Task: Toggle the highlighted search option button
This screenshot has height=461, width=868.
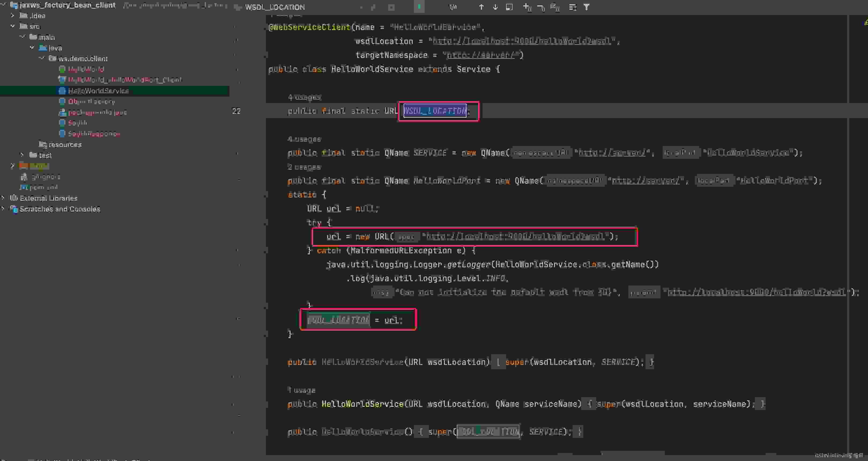Action: pos(419,7)
